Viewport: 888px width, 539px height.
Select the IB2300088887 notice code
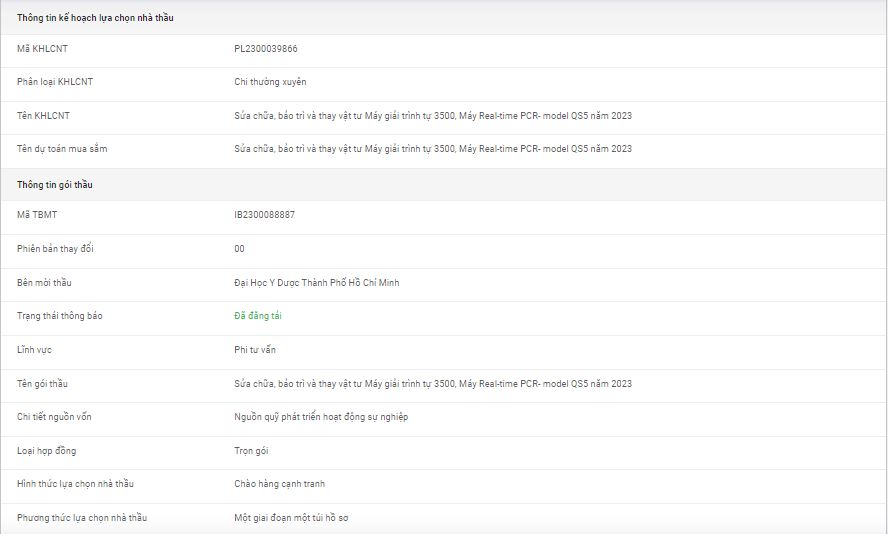point(264,215)
